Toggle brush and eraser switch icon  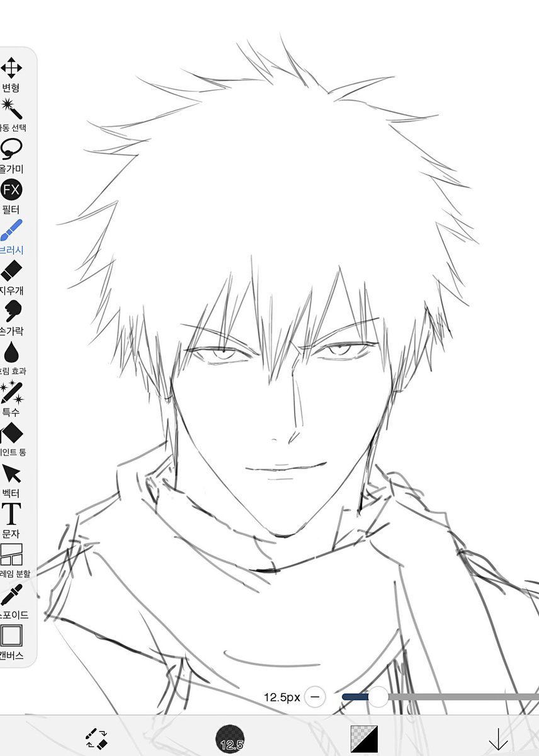click(x=97, y=738)
